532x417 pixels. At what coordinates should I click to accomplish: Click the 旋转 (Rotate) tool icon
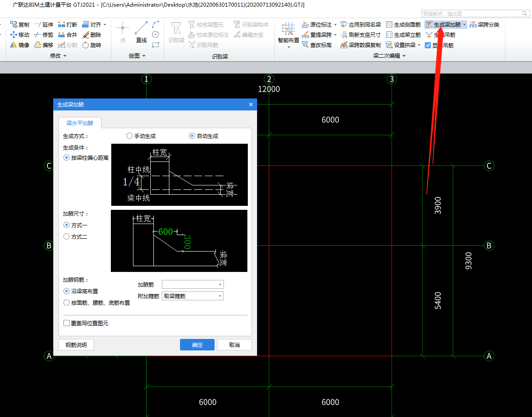(86, 45)
